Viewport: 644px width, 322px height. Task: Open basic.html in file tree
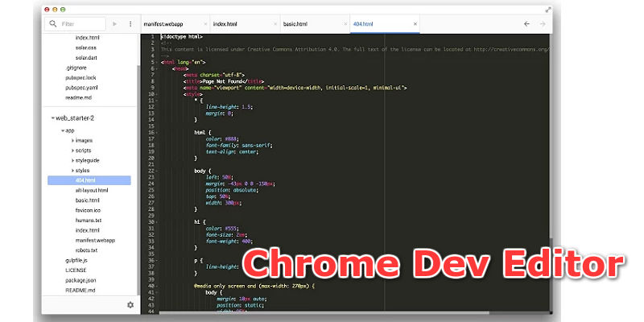88,200
